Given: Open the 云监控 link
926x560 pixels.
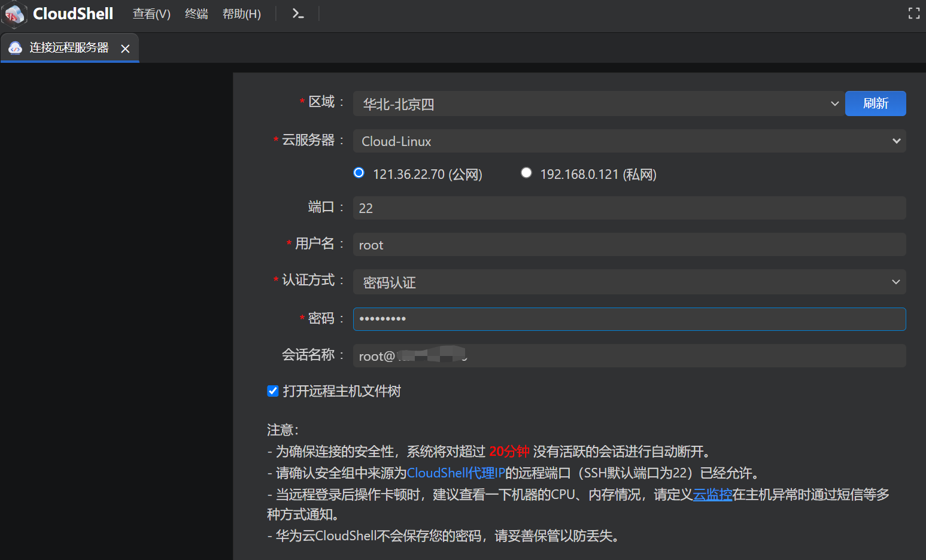Looking at the screenshot, I should tap(712, 495).
